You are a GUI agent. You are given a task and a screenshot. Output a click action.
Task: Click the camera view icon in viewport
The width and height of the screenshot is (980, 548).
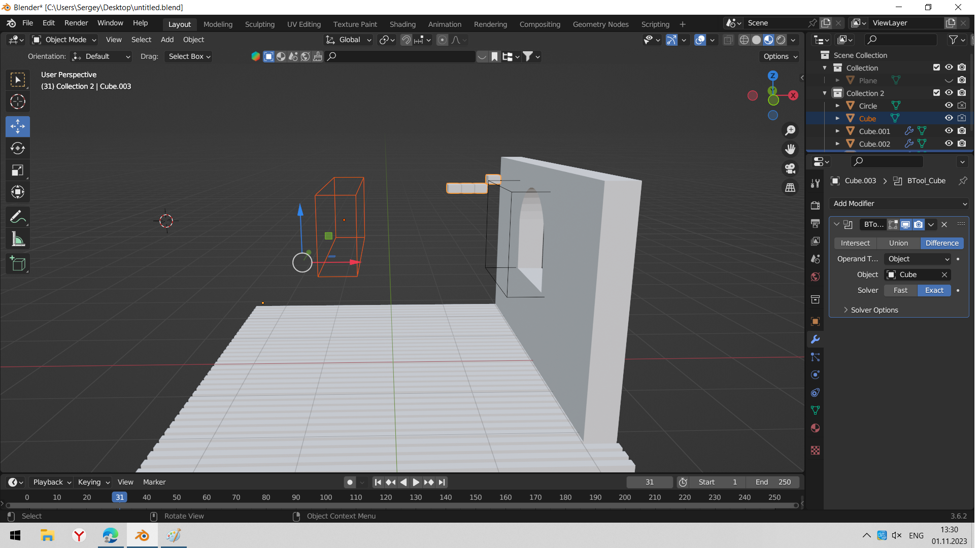point(790,168)
